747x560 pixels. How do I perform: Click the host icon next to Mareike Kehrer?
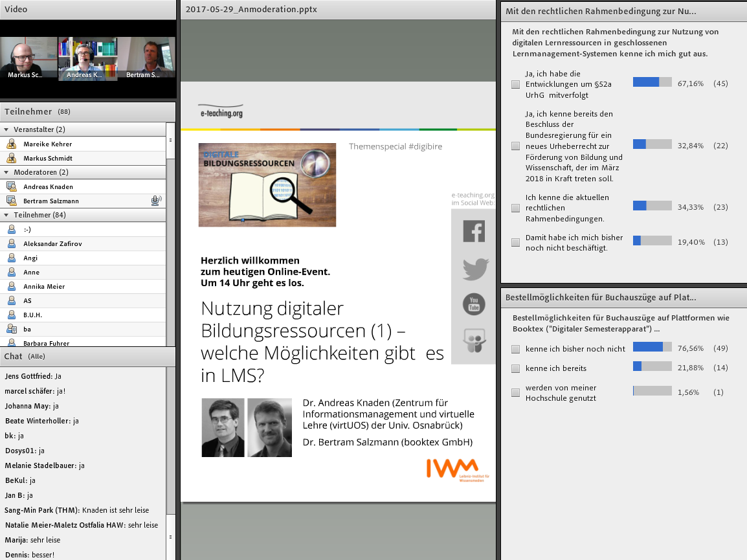(12, 144)
